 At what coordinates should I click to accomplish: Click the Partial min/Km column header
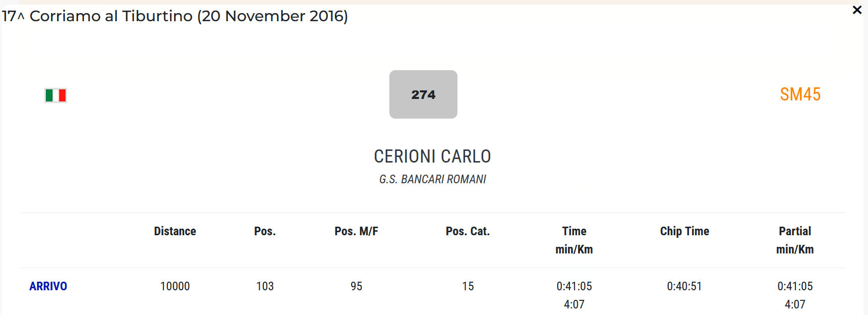795,240
